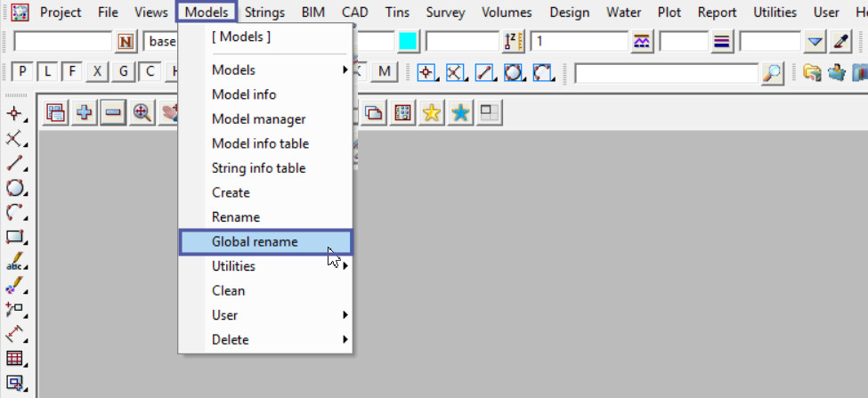Click the N name button
The width and height of the screenshot is (868, 398).
[126, 42]
